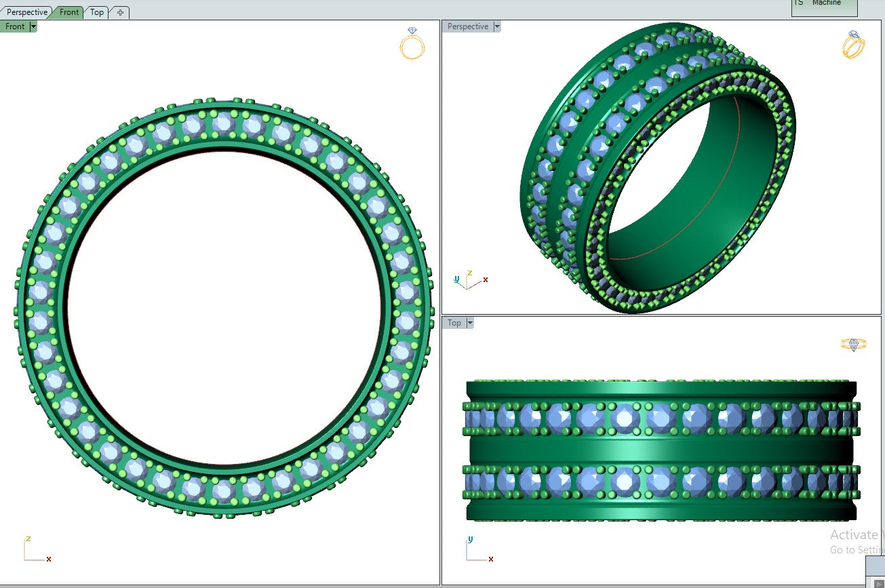Viewport: 885px width, 588px height.
Task: Click the Machine button
Action: (x=825, y=5)
